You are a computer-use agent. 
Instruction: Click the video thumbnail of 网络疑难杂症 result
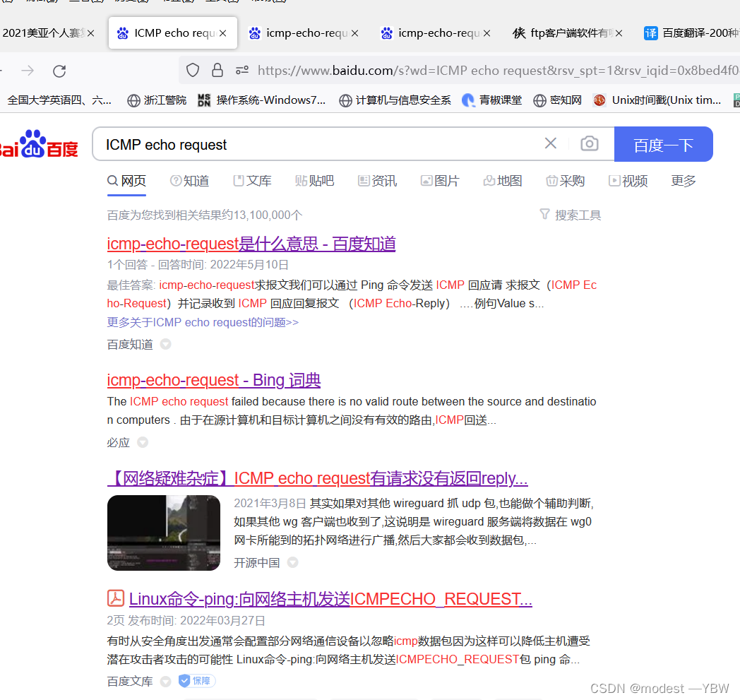(164, 533)
